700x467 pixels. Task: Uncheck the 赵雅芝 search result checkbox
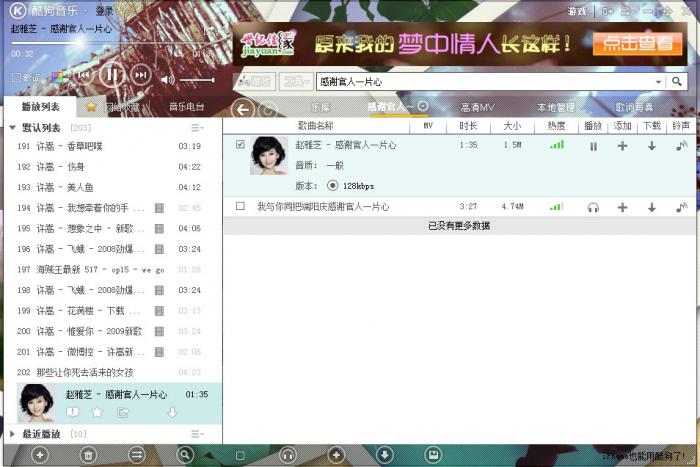pos(240,144)
